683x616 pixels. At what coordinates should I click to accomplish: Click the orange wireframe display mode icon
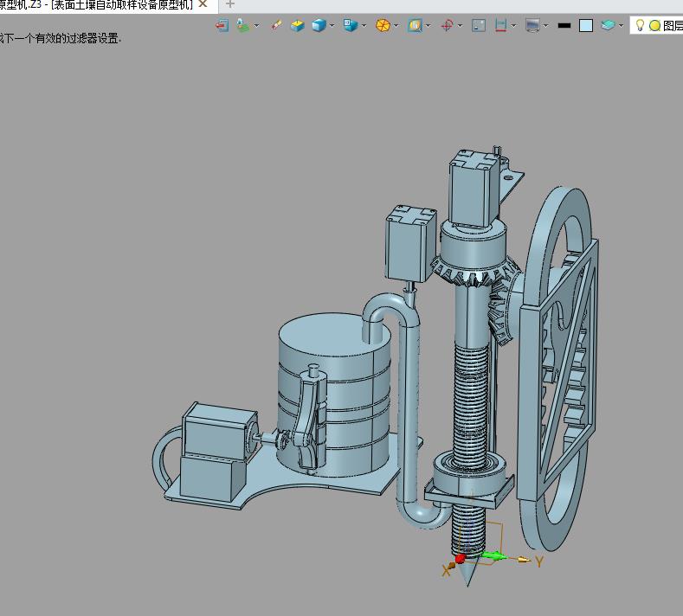click(x=383, y=26)
